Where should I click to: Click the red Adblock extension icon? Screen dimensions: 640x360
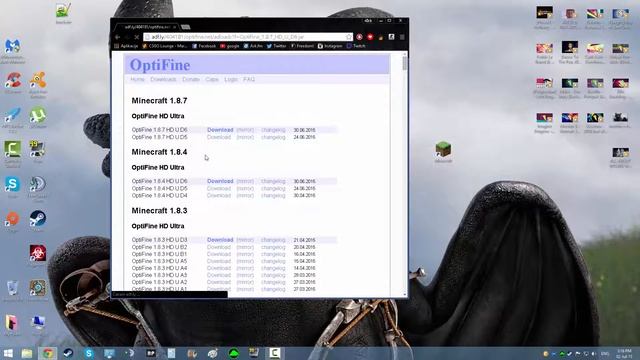coord(359,37)
